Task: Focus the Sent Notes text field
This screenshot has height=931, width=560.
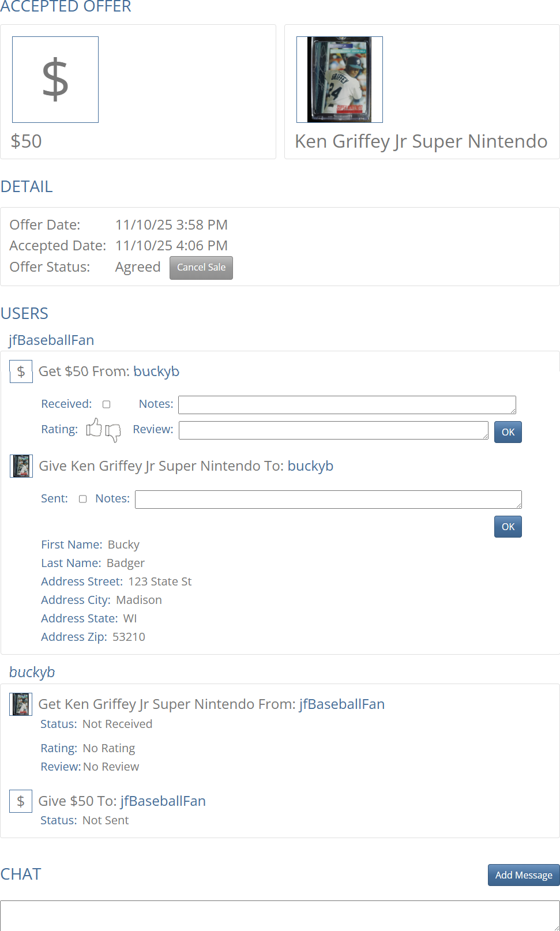Action: [x=328, y=499]
